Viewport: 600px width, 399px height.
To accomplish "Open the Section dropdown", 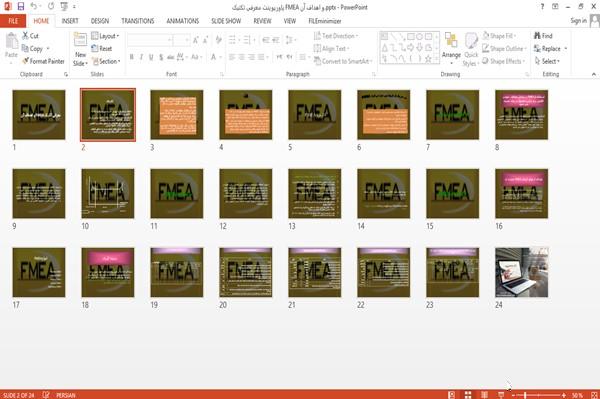I will point(106,61).
